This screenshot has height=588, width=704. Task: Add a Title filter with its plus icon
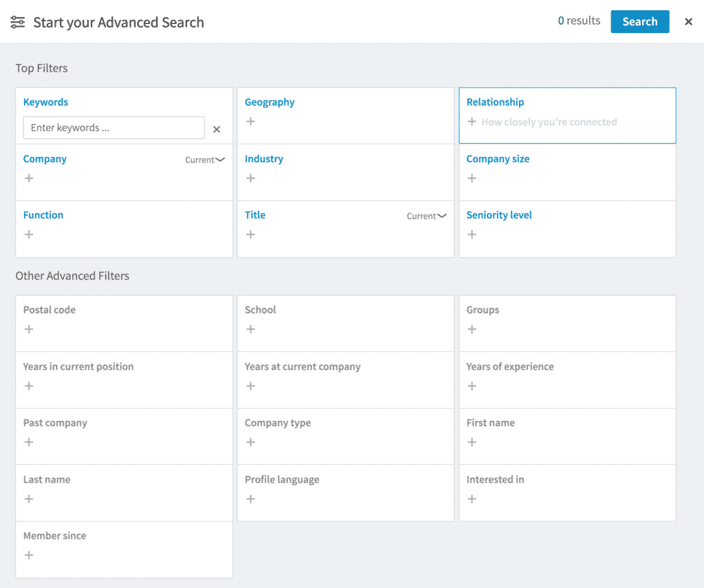pyautogui.click(x=250, y=235)
